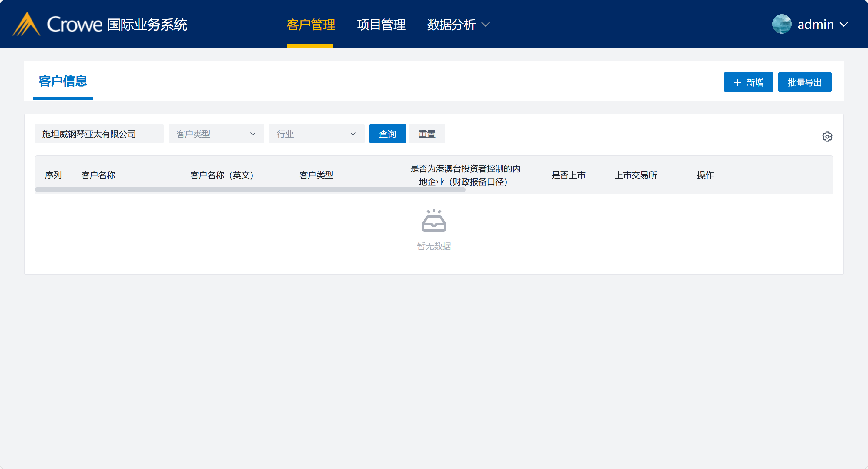Screen dimensions: 868x469
Task: Click the admin avatar picture
Action: click(x=781, y=24)
